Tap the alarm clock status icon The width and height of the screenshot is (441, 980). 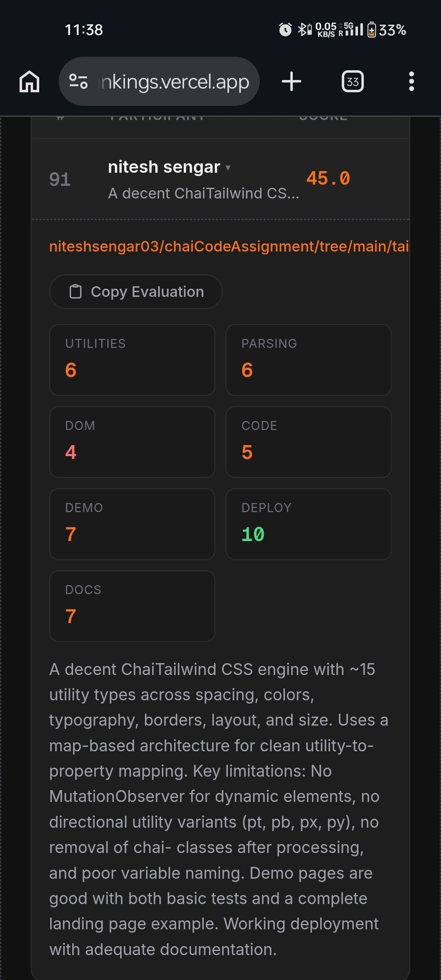[285, 30]
